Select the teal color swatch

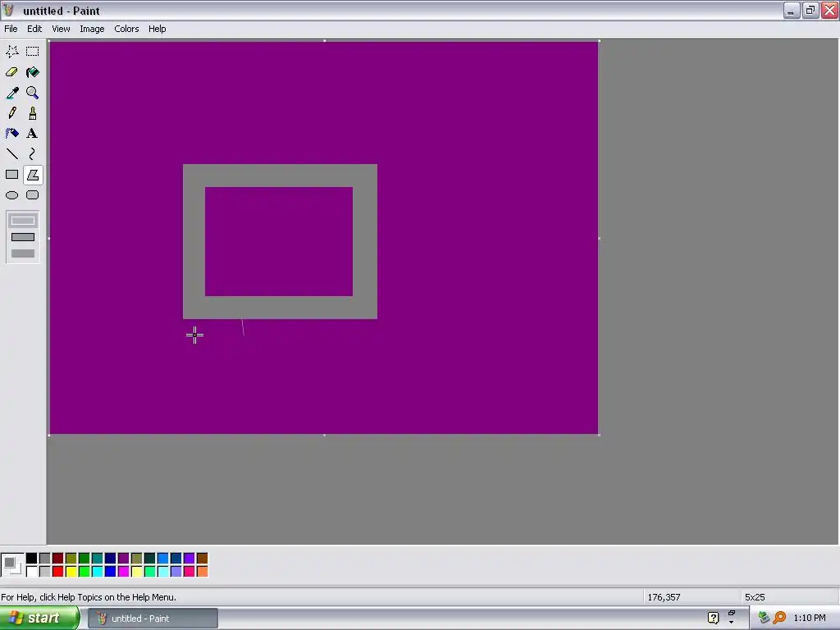tap(98, 559)
